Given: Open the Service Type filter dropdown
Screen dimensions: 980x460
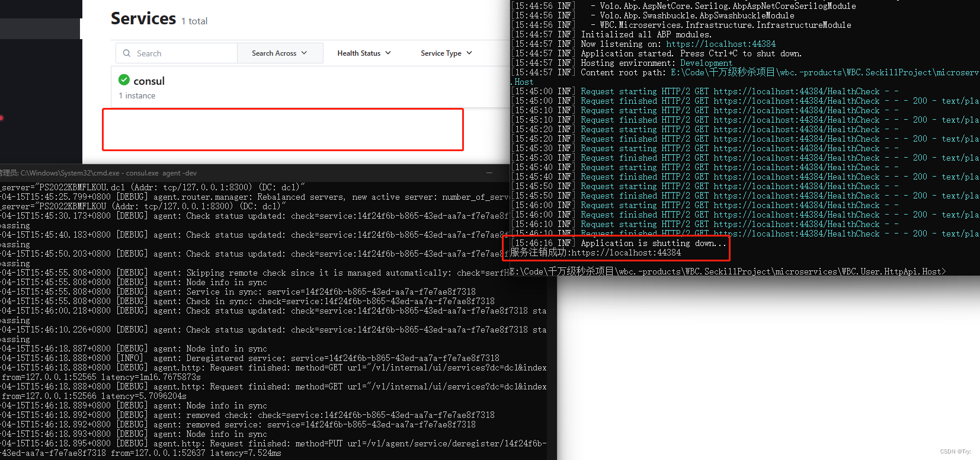Looking at the screenshot, I should pos(447,53).
